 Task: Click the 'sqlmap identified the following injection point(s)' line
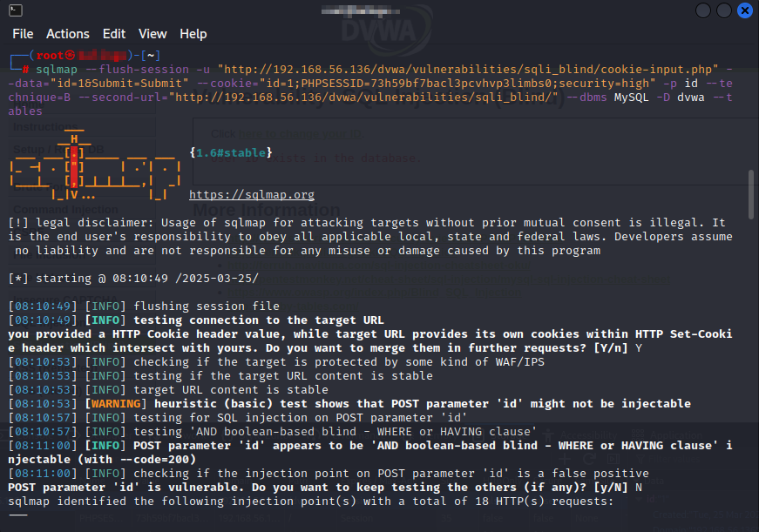311,502
